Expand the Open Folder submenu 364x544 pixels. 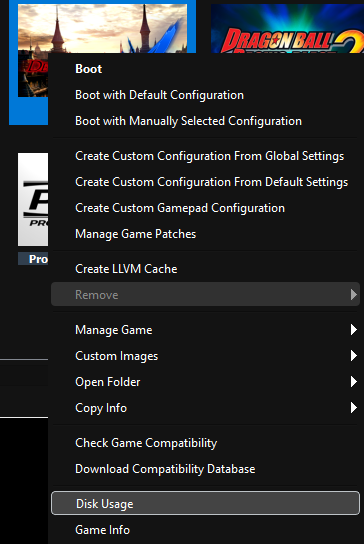click(x=205, y=382)
